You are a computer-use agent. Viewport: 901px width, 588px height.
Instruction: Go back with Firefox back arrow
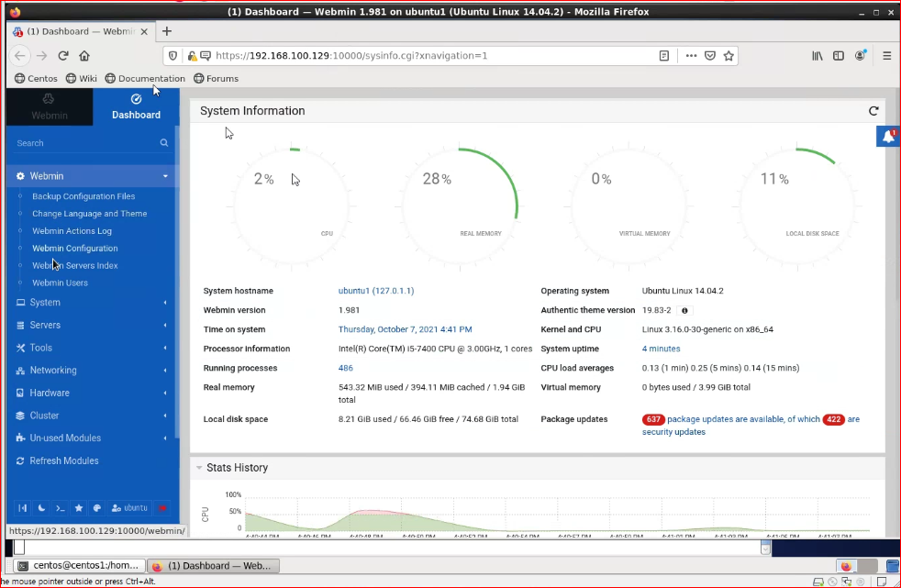(x=20, y=56)
